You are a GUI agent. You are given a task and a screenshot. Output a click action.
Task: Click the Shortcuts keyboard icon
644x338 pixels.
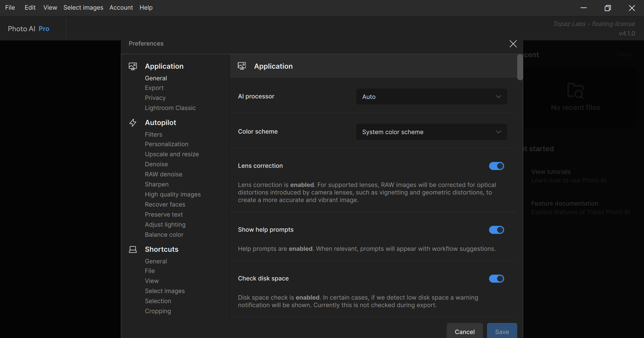(x=133, y=249)
